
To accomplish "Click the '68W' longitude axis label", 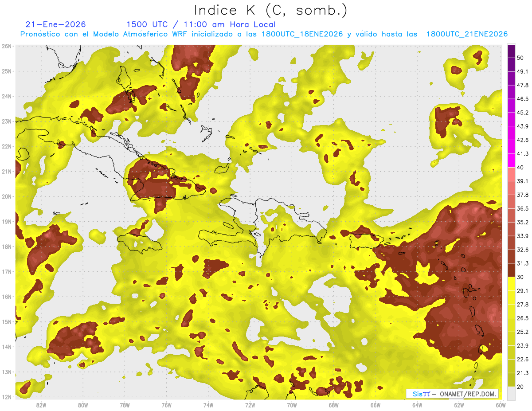I will (x=334, y=405).
